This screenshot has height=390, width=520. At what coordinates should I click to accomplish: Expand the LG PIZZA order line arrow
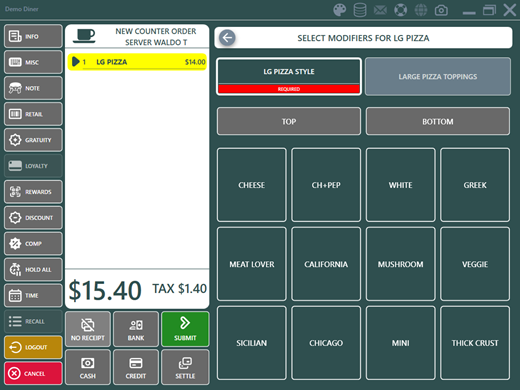(76, 62)
